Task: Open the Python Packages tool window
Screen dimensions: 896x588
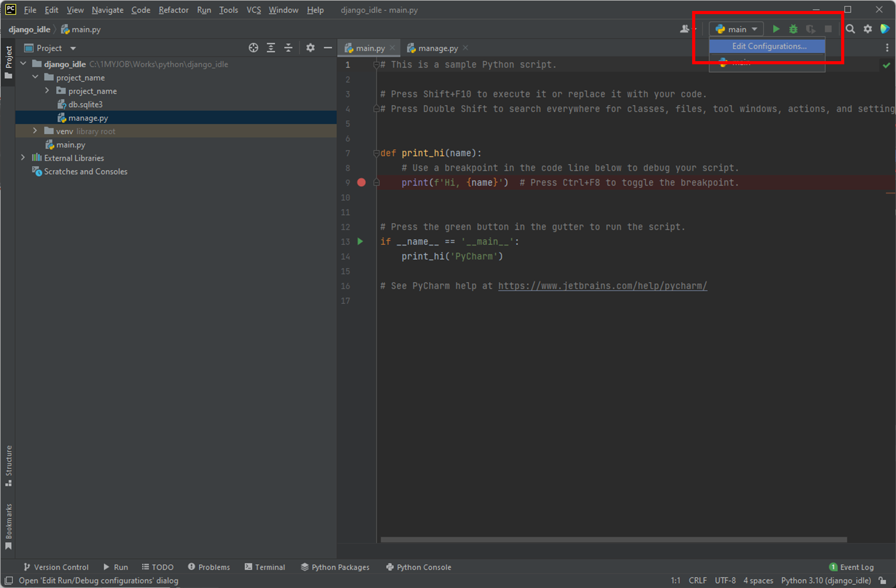Action: [335, 567]
